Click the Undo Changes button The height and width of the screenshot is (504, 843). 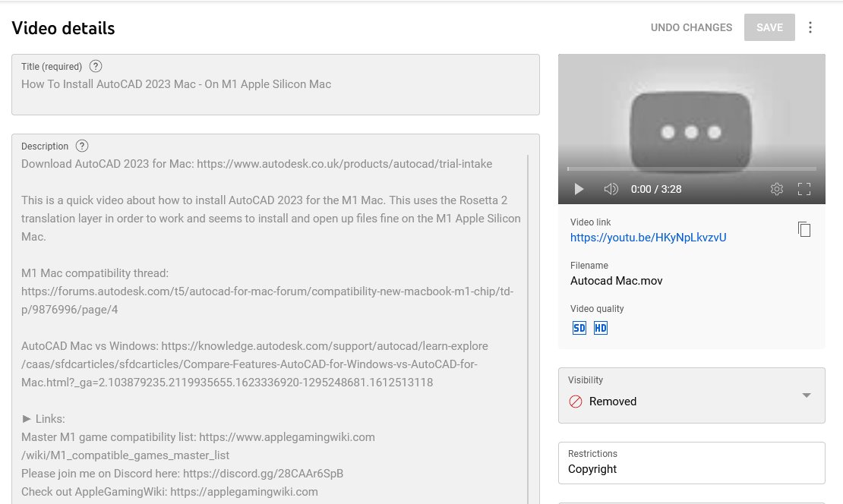[x=691, y=27]
